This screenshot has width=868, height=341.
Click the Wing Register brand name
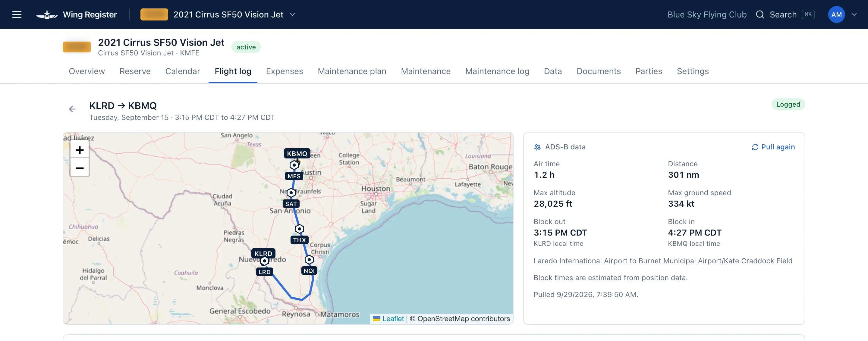coord(90,14)
